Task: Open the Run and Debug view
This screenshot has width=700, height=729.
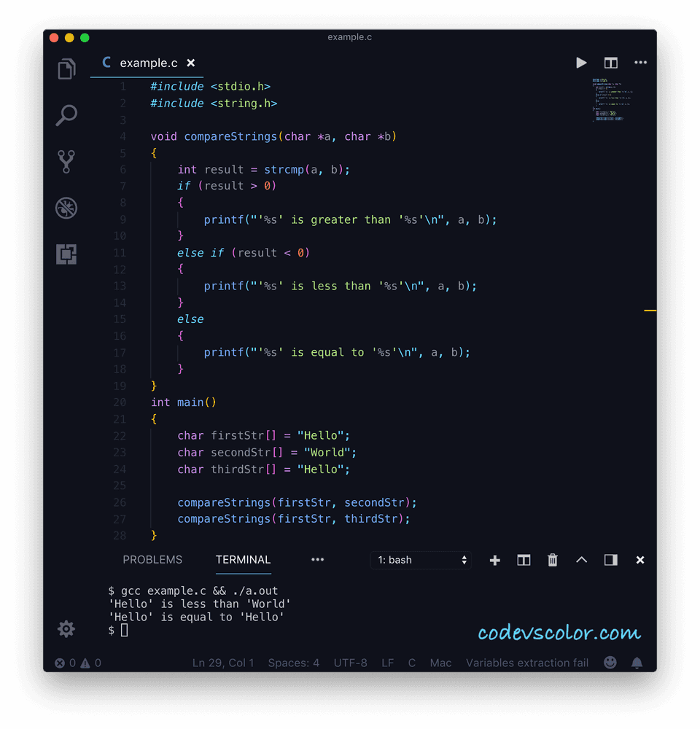Action: [x=66, y=208]
